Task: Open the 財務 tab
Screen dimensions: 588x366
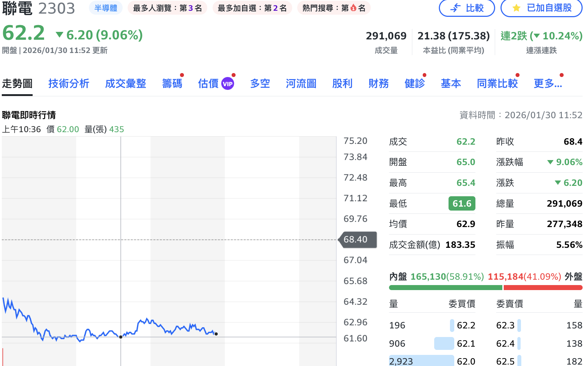Action: (378, 83)
